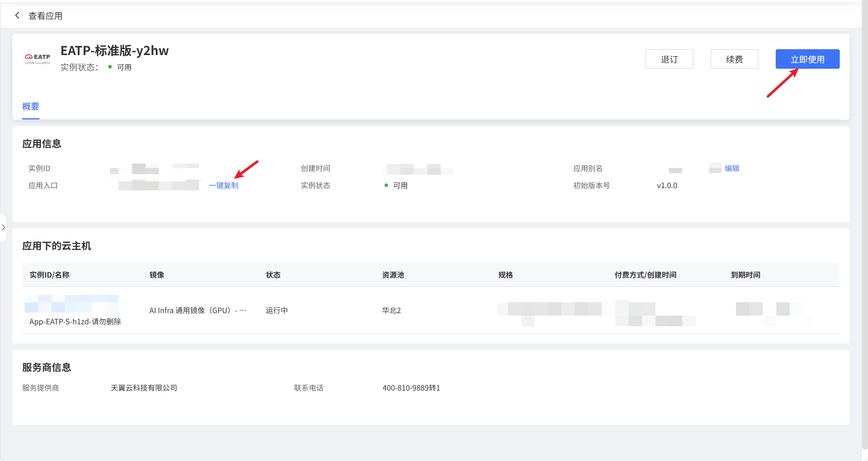This screenshot has width=868, height=461.
Task: Click the 退订 button
Action: tap(669, 59)
